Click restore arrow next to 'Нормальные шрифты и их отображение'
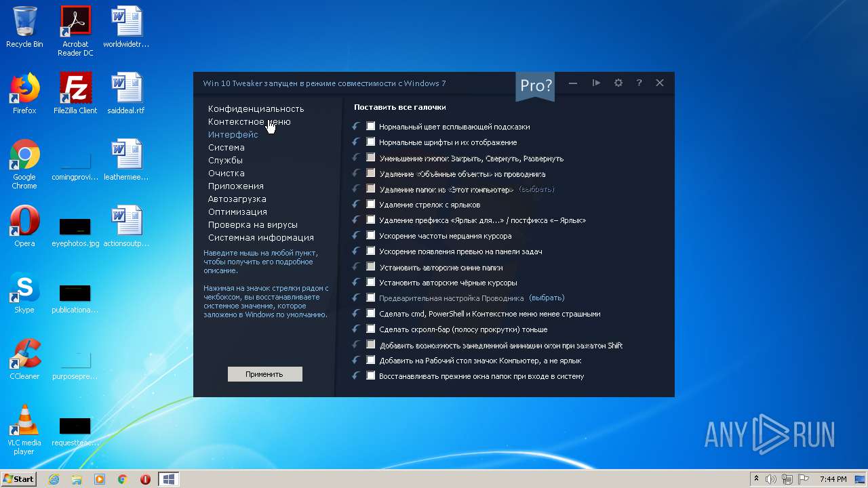Viewport: 868px width, 488px height. pyautogui.click(x=356, y=142)
